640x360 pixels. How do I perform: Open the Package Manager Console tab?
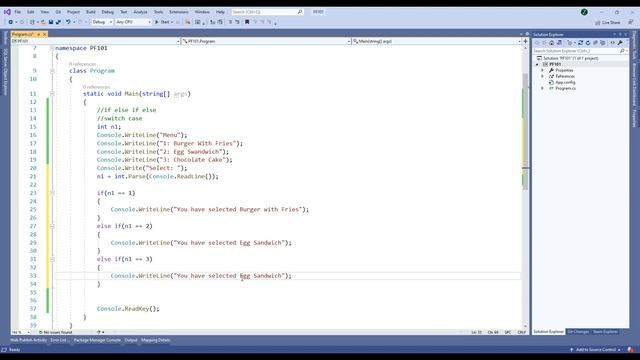[x=97, y=340]
